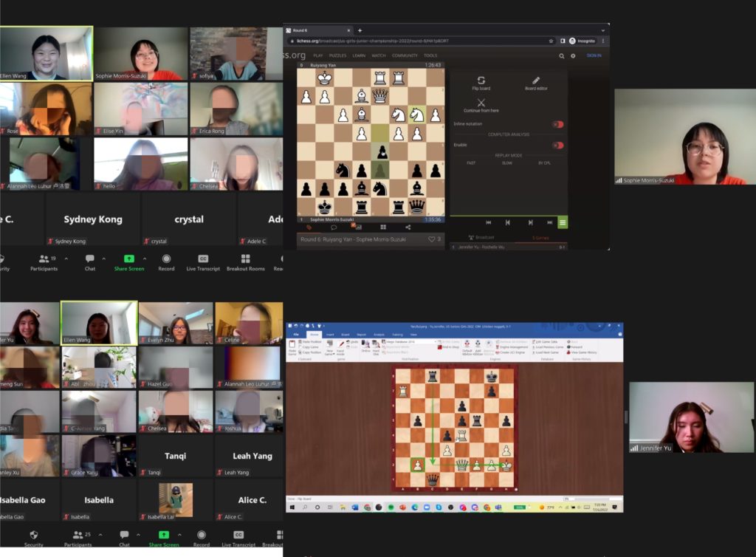Click the share icon below the lichess board
Viewport: 756px width, 557px height.
(408, 228)
